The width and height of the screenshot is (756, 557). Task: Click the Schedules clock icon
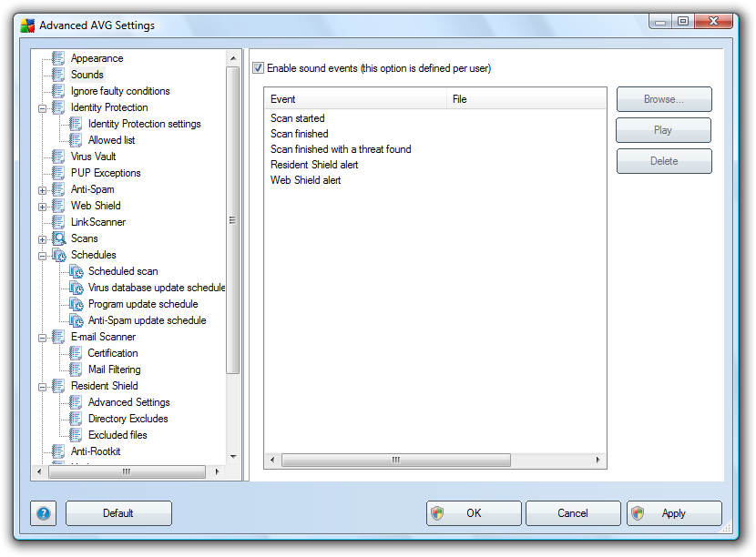click(x=59, y=255)
